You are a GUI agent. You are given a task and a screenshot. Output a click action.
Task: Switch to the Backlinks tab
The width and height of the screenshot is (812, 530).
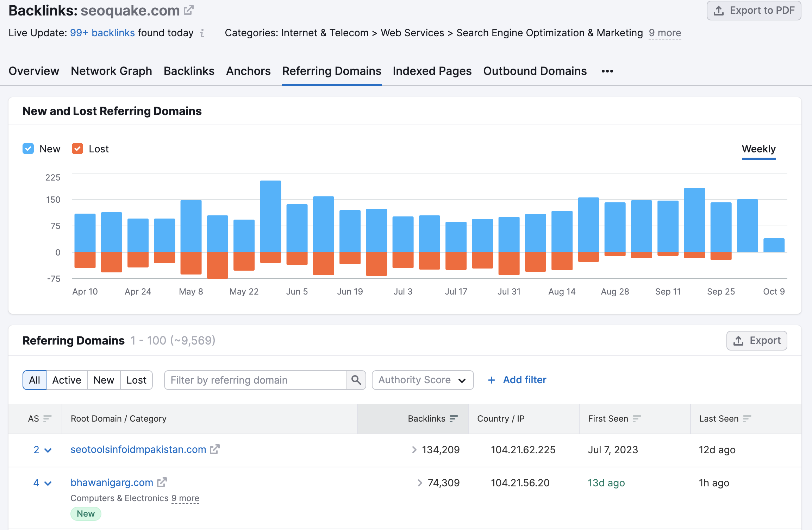pos(189,71)
